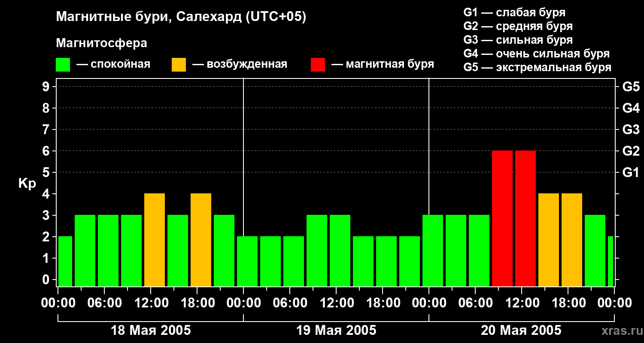Image resolution: width=644 pixels, height=343 pixels.
Task: Select the "20 Мая 2005" date label
Action: pyautogui.click(x=521, y=331)
